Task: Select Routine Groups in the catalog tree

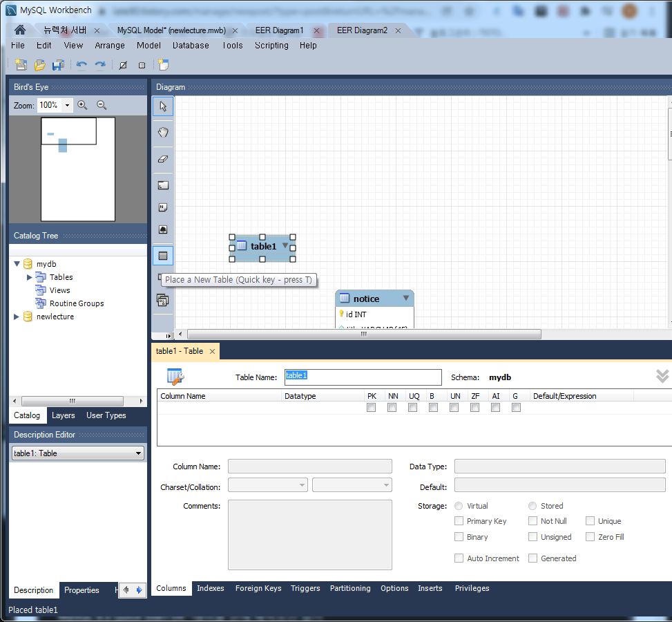Action: point(76,303)
